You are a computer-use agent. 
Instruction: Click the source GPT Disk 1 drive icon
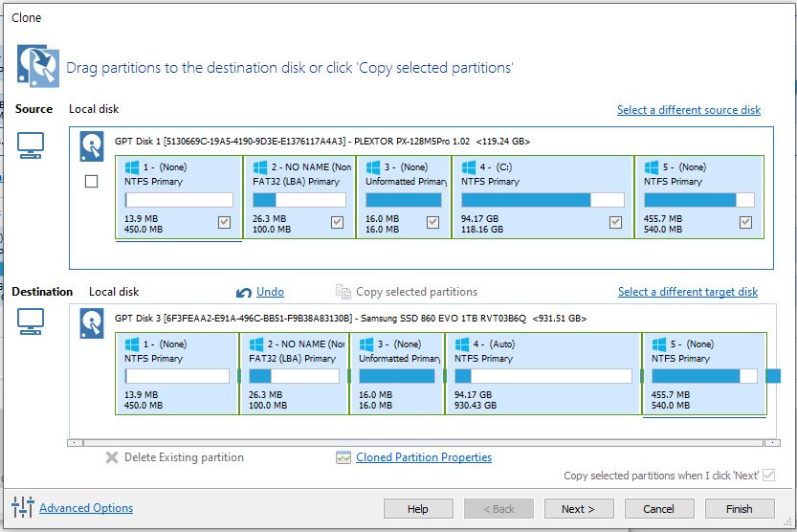click(92, 146)
